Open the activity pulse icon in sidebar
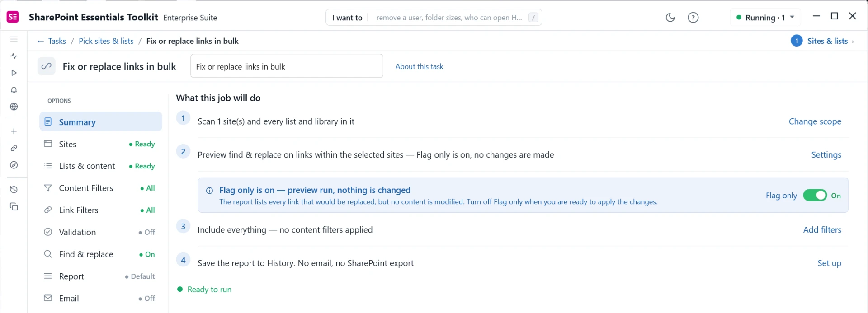Screen dimensions: 868x313 (x=14, y=56)
